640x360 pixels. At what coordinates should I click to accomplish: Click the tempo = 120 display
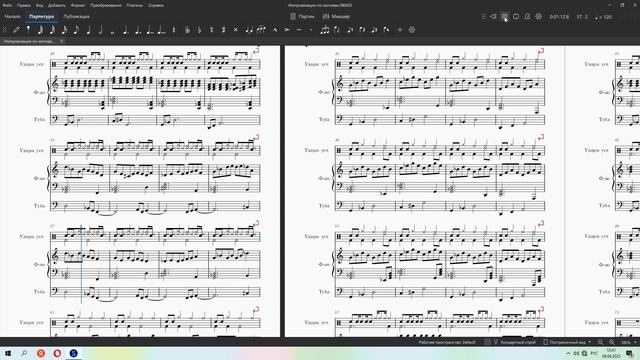[x=603, y=17]
